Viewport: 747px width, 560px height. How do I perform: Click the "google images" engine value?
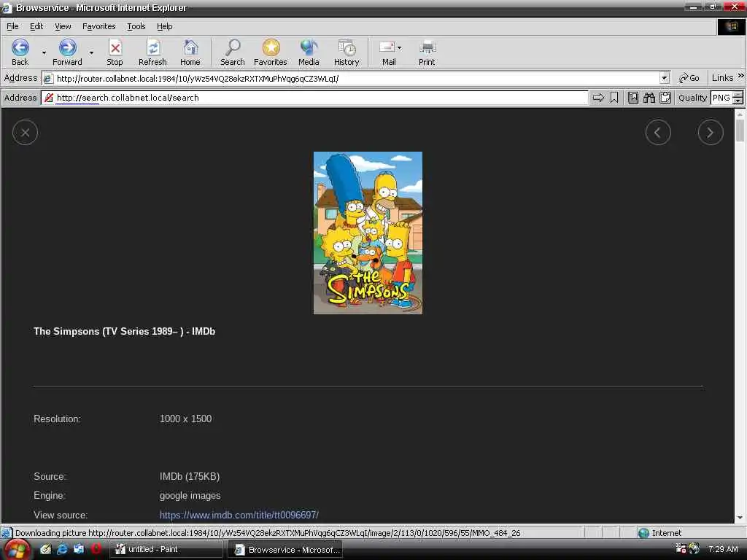pyautogui.click(x=190, y=495)
